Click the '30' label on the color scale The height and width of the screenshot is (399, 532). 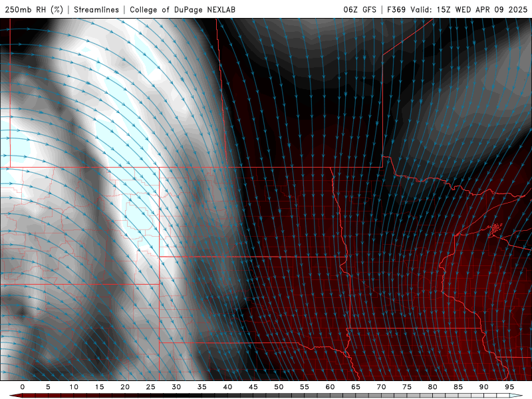176,387
